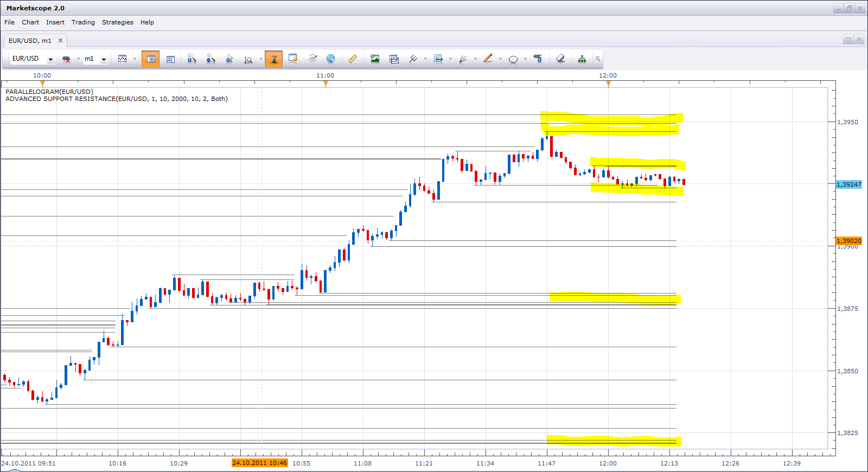
Task: Close the EUR/USD, m1 tab
Action: pyautogui.click(x=60, y=40)
